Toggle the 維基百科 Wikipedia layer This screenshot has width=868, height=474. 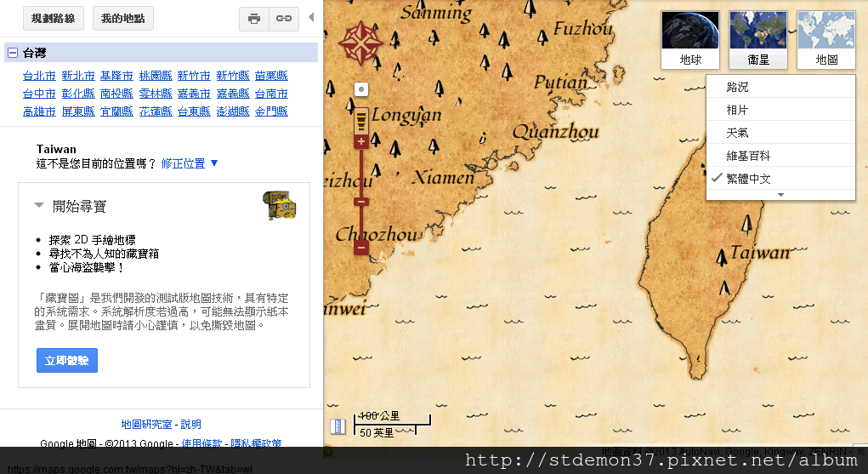tap(780, 156)
